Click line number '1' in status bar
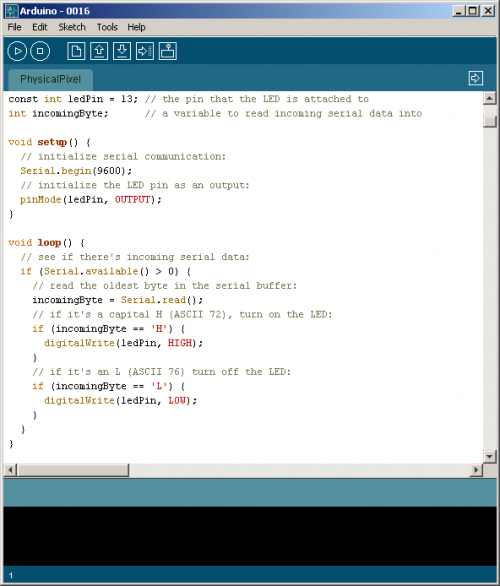This screenshot has width=500, height=586. 11,576
